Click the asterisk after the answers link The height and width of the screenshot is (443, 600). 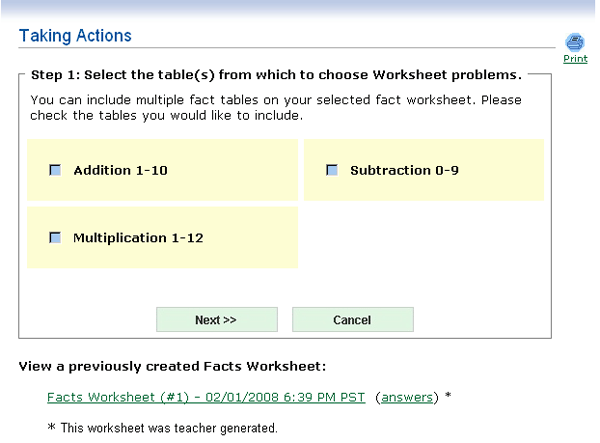(x=448, y=395)
